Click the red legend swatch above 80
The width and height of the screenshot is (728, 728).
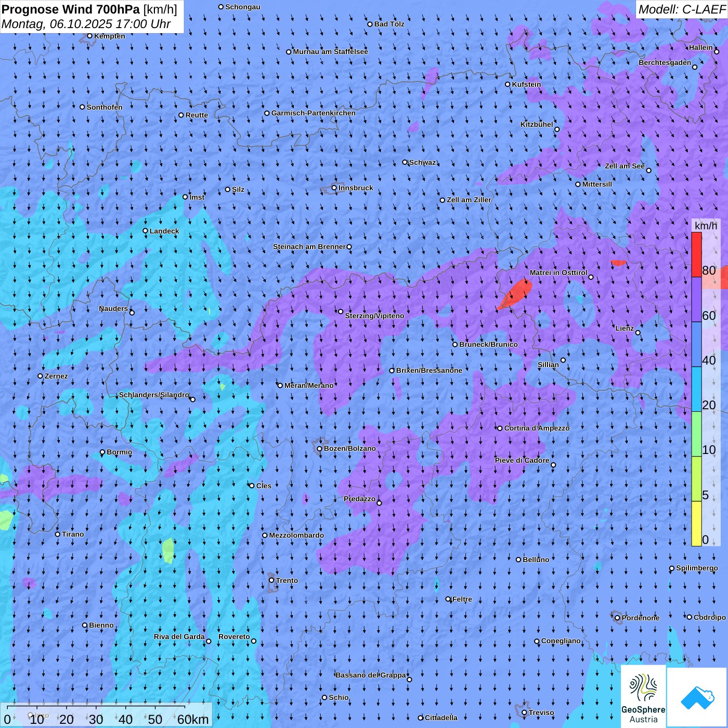696,254
